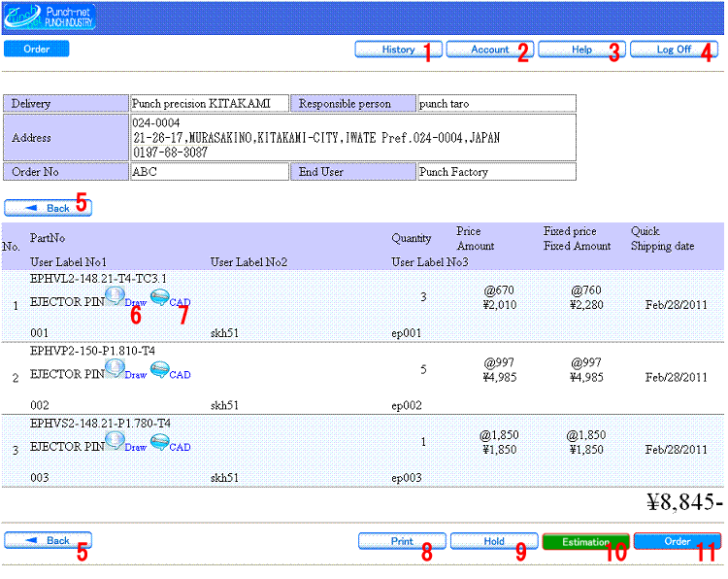Open CAD icon for EPHVS2-148.21-P1.780-T4

pyautogui.click(x=160, y=442)
